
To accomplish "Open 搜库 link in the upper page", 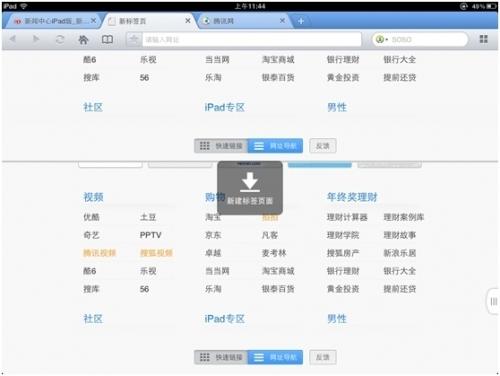I will pyautogui.click(x=91, y=78).
